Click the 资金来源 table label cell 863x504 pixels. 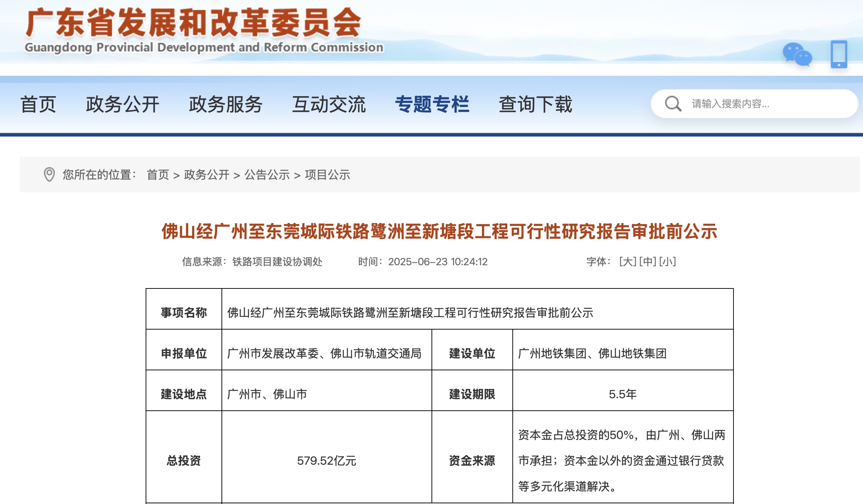(x=472, y=457)
